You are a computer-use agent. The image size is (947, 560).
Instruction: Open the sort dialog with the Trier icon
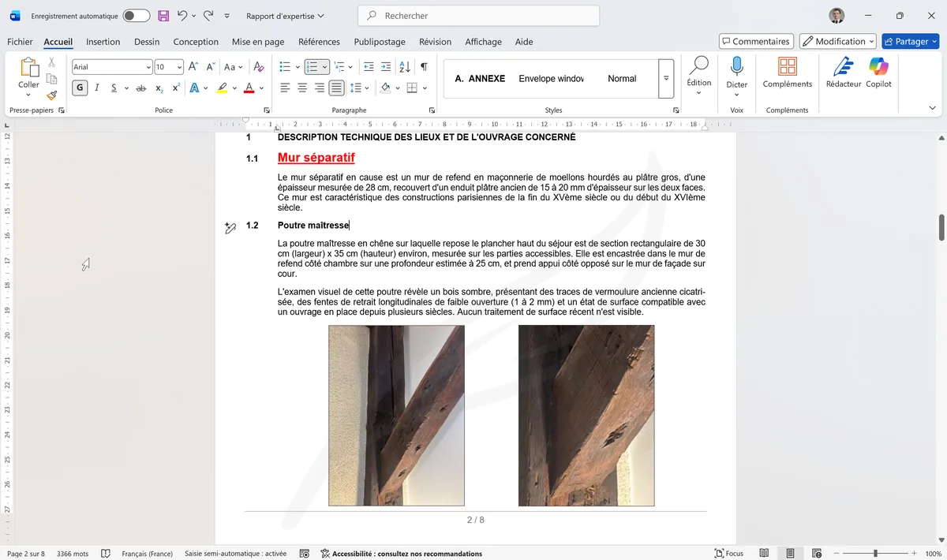pos(405,66)
